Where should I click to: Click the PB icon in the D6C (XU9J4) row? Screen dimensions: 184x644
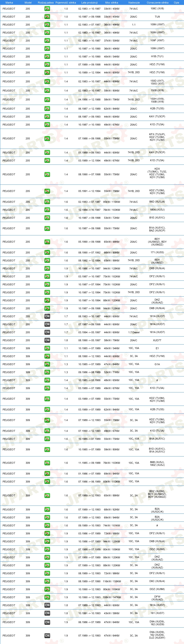pyautogui.click(x=47, y=581)
